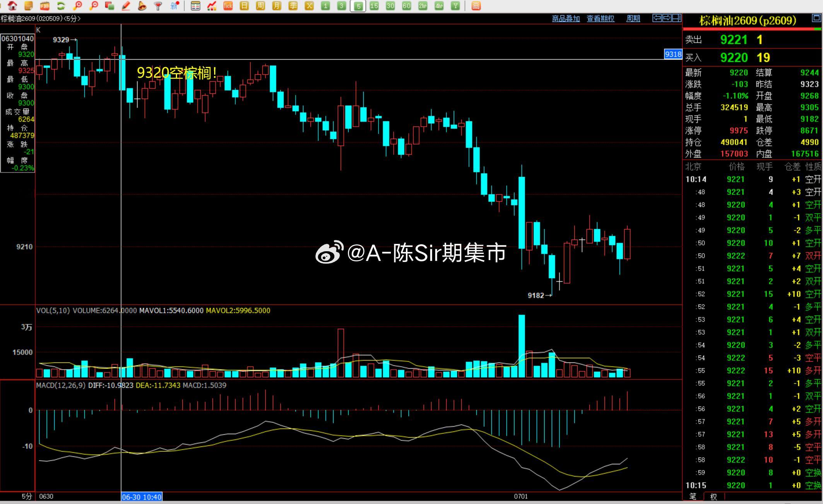This screenshot has width=823, height=504.
Task: Switch to time-sharing trend chart icon
Action: (x=212, y=6)
